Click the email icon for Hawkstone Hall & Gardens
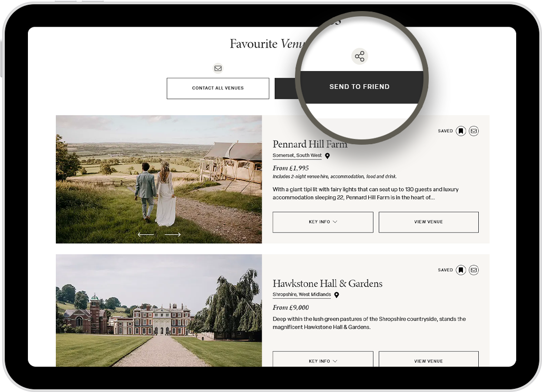This screenshot has height=392, width=542. (x=474, y=270)
